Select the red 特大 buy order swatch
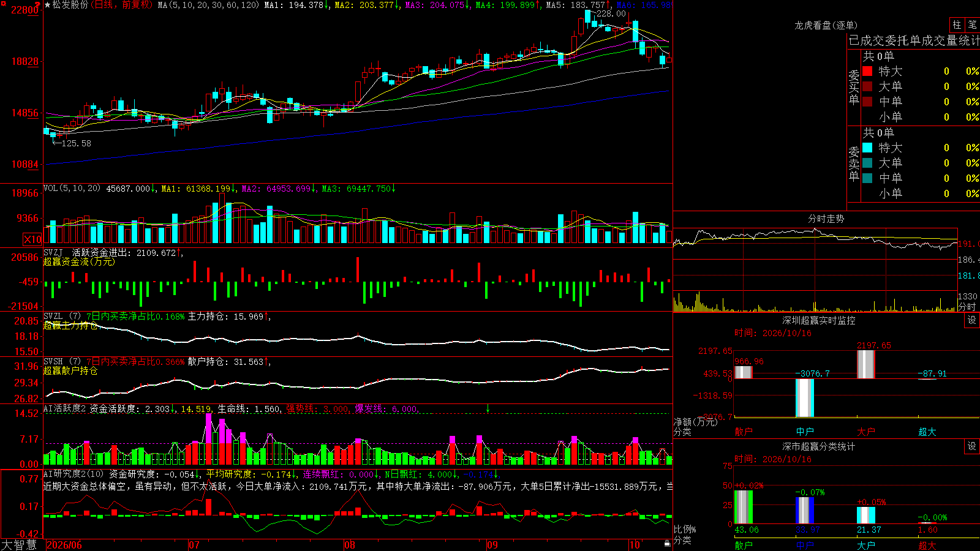 pyautogui.click(x=867, y=71)
